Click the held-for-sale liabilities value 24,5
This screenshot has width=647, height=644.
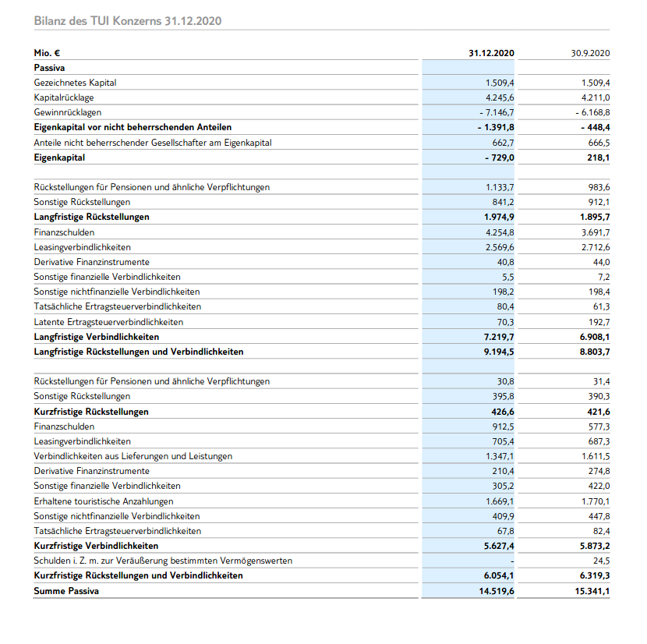[x=601, y=561]
